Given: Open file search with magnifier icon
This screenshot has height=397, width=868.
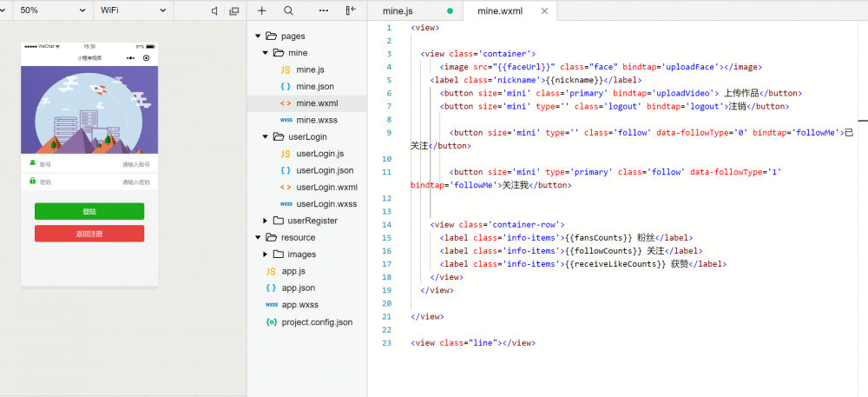Looking at the screenshot, I should click(x=288, y=10).
